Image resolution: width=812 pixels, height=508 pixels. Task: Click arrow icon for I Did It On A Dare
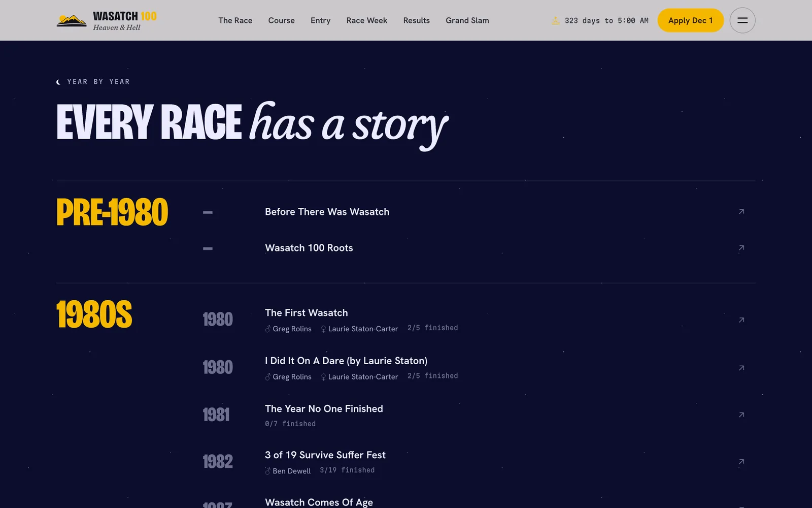click(x=741, y=368)
